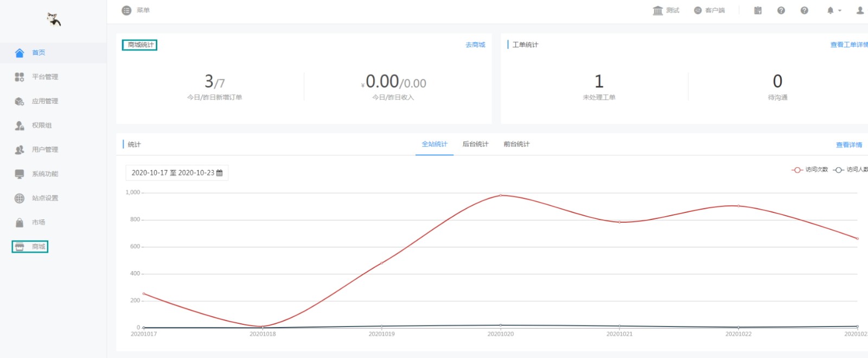Follow the 去商城 link
This screenshot has height=358, width=868.
pyautogui.click(x=475, y=45)
